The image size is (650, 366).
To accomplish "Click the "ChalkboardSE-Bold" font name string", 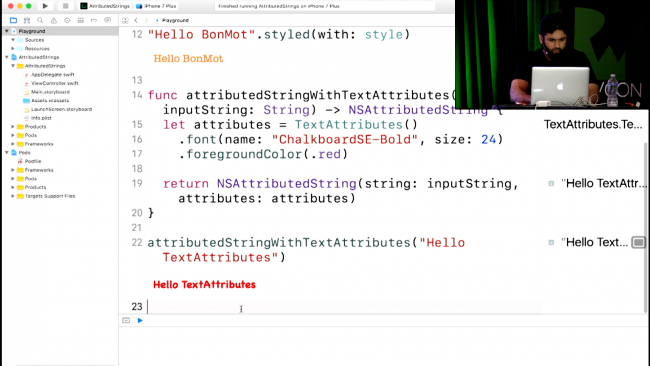I will pos(344,139).
